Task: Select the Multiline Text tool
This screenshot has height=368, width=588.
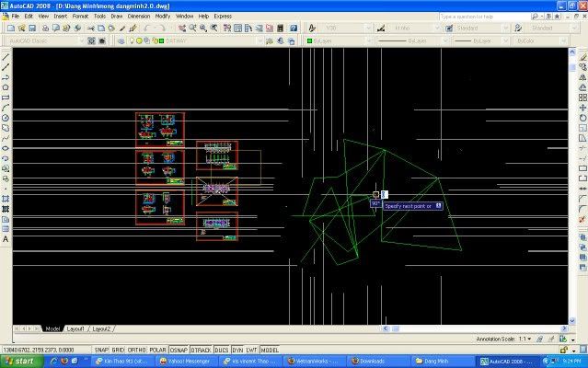Action: pyautogui.click(x=6, y=239)
